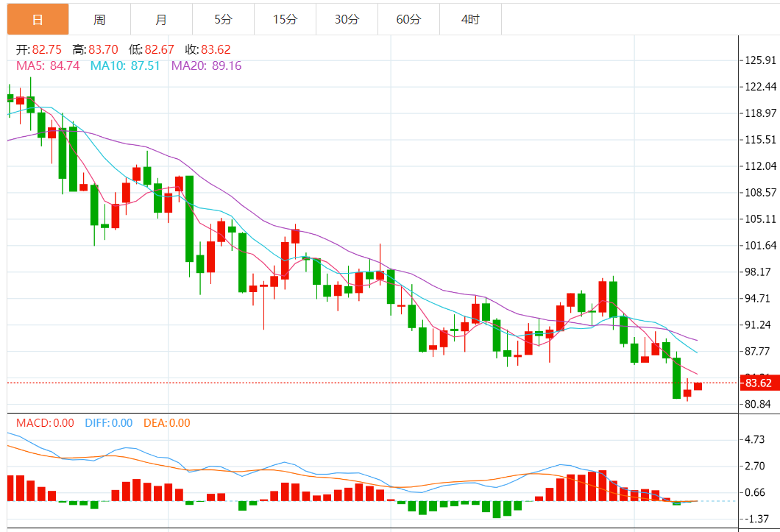Screen dimensions: 780x532
Task: Click the 118.97 price axis label
Action: pos(761,113)
